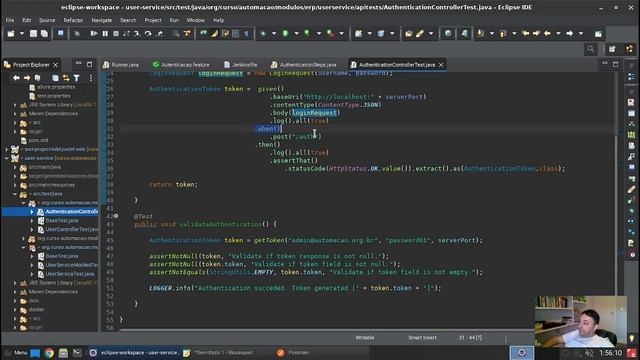Open the Run button dropdown arrow

pos(296,33)
